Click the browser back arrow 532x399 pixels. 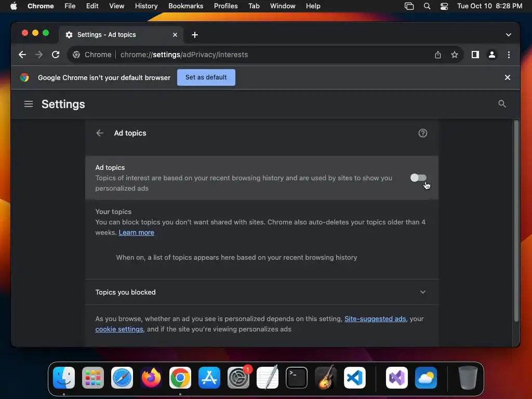[x=22, y=55]
